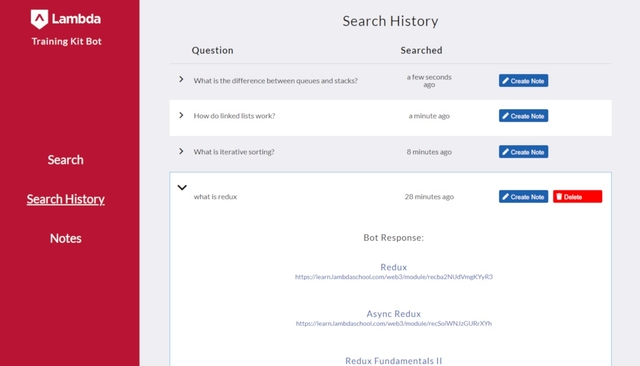
Task: Click the 'a minute ago' timestamp
Action: [x=429, y=116]
